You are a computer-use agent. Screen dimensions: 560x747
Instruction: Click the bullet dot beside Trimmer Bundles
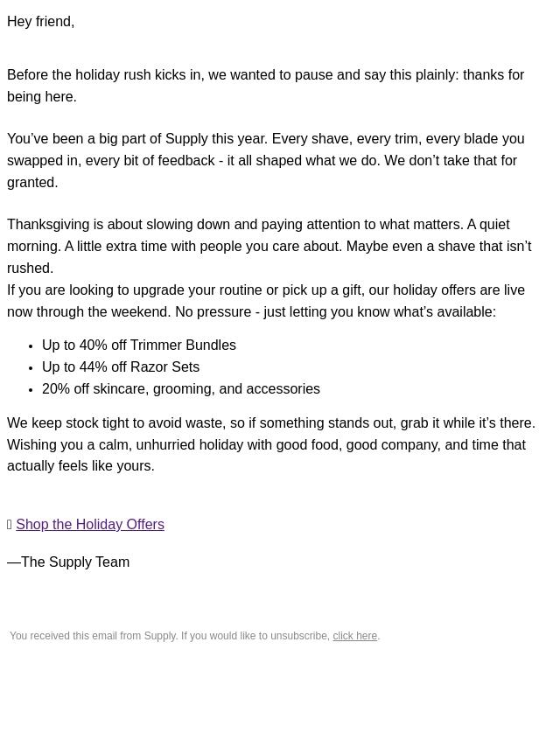31,346
